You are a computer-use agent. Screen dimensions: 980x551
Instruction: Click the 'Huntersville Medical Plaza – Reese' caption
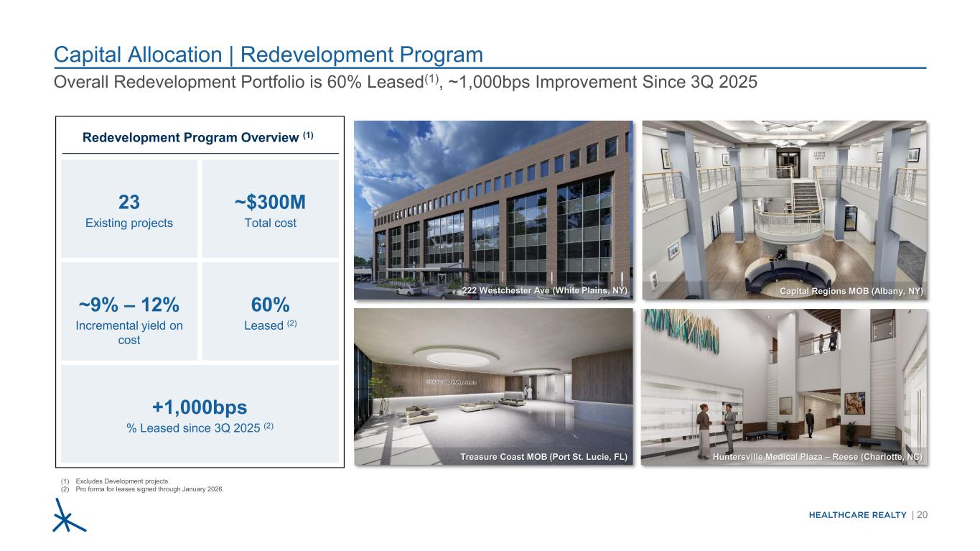[817, 457]
